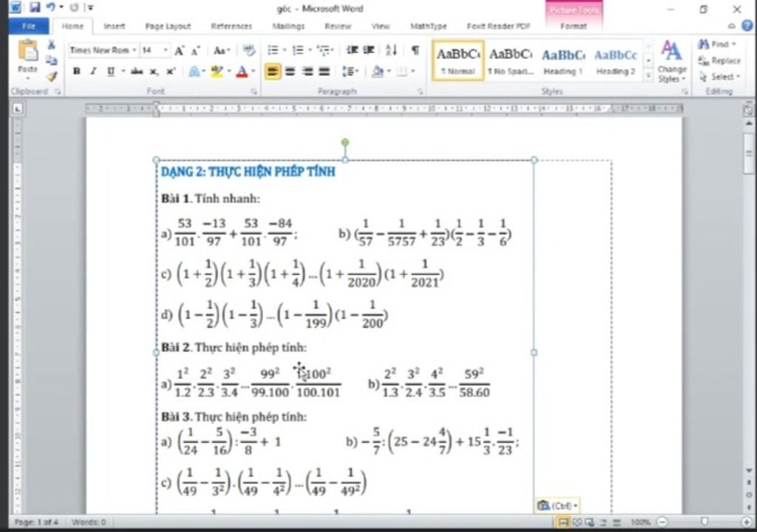Open the Change Case Aa dropdown
The width and height of the screenshot is (757, 532).
(x=222, y=50)
